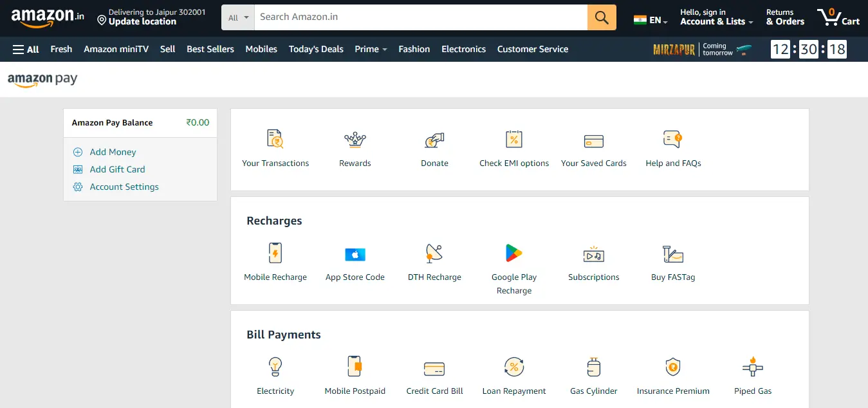This screenshot has height=408, width=868.
Task: Click the Google Play Recharge icon
Action: (x=514, y=253)
